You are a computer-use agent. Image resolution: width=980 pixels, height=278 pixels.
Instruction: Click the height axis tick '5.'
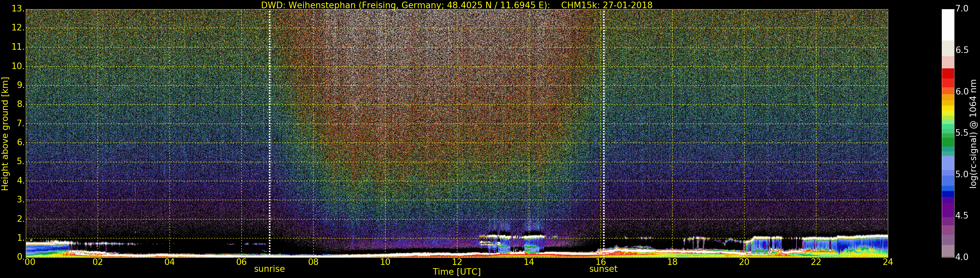[x=21, y=162]
